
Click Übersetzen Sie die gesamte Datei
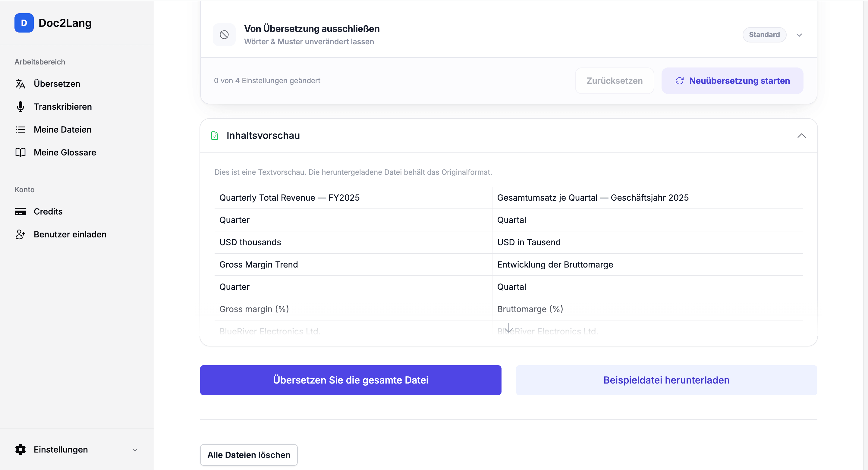351,380
